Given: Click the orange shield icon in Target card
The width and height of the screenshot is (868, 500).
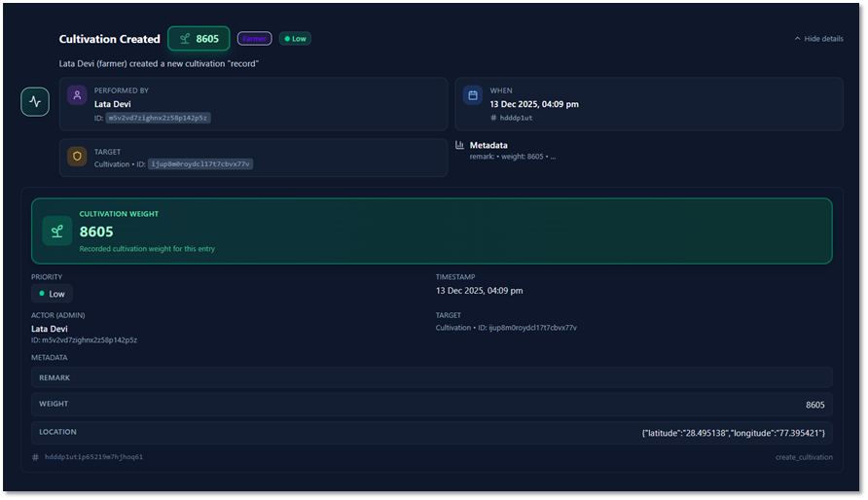Looking at the screenshot, I should coord(77,157).
